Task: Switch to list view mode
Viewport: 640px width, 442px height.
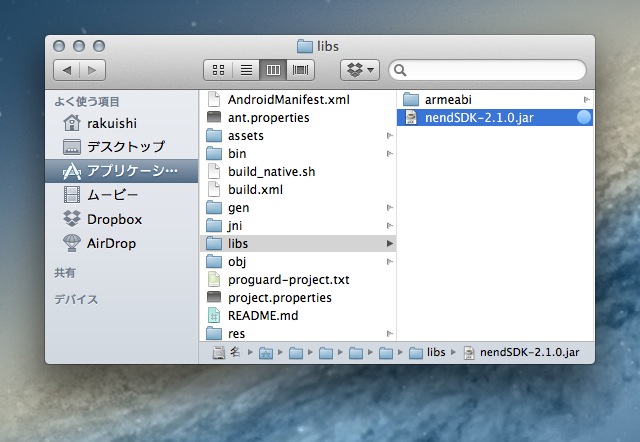Action: point(246,70)
